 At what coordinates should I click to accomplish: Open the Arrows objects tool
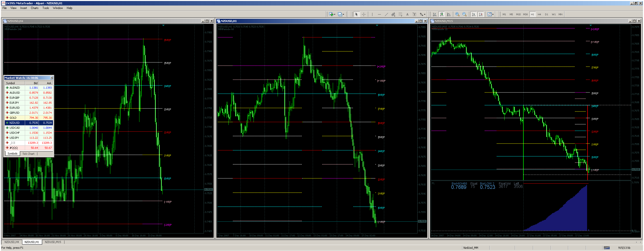[x=422, y=14]
